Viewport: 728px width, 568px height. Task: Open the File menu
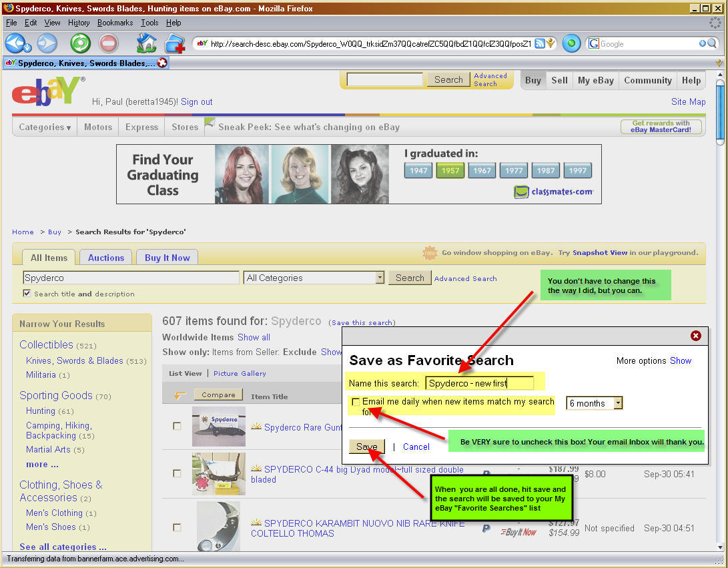coord(11,22)
